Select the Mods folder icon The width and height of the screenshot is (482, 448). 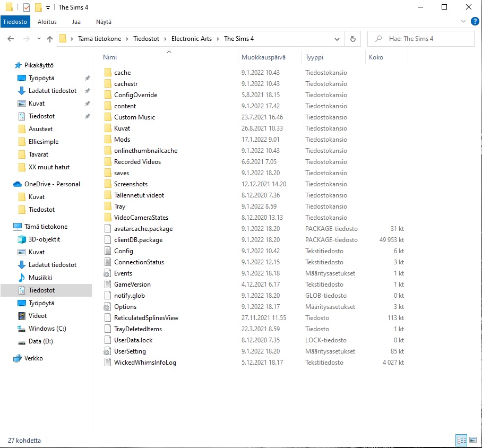[108, 140]
